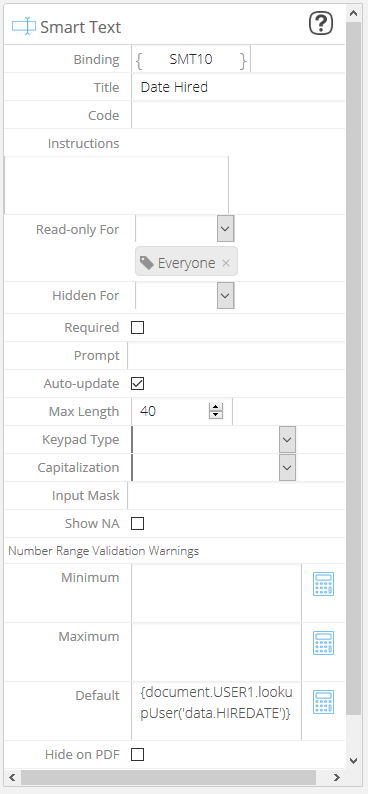Click the Keypad Type label

(x=80, y=440)
